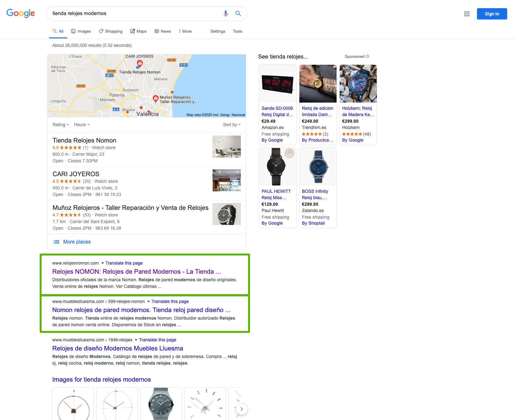
Task: Open Images for tienda relojes modernos
Action: point(101,380)
